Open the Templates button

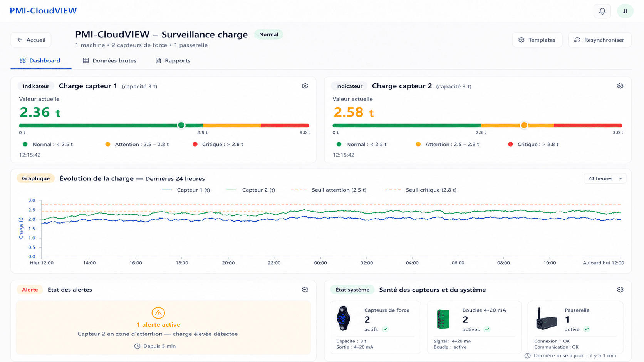537,40
